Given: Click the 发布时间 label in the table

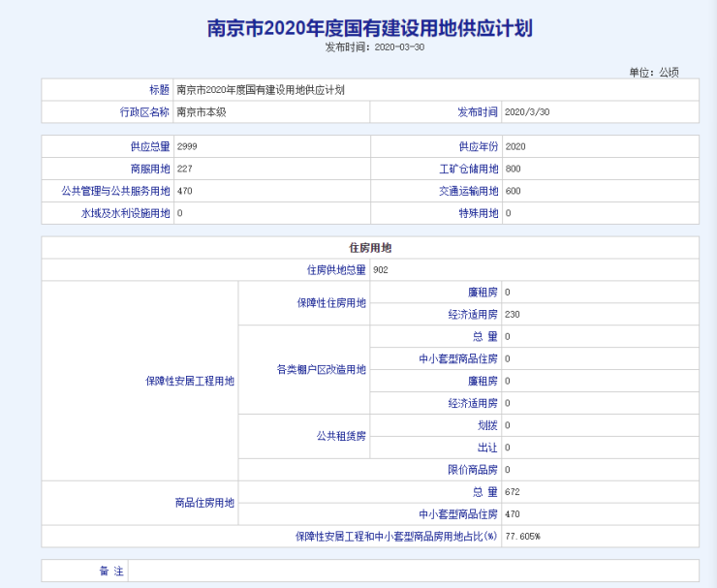Looking at the screenshot, I should pos(478,112).
